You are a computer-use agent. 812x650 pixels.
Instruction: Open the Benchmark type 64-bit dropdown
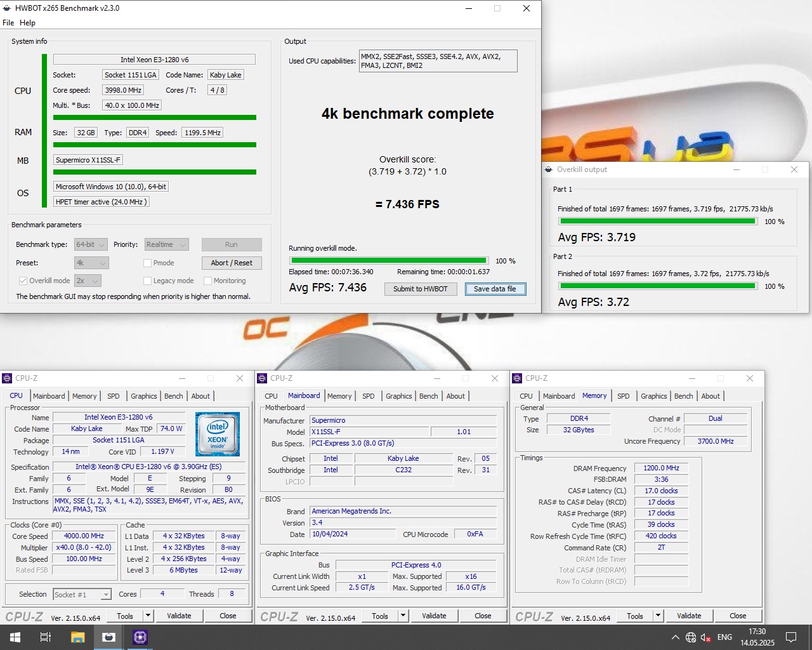pyautogui.click(x=91, y=244)
